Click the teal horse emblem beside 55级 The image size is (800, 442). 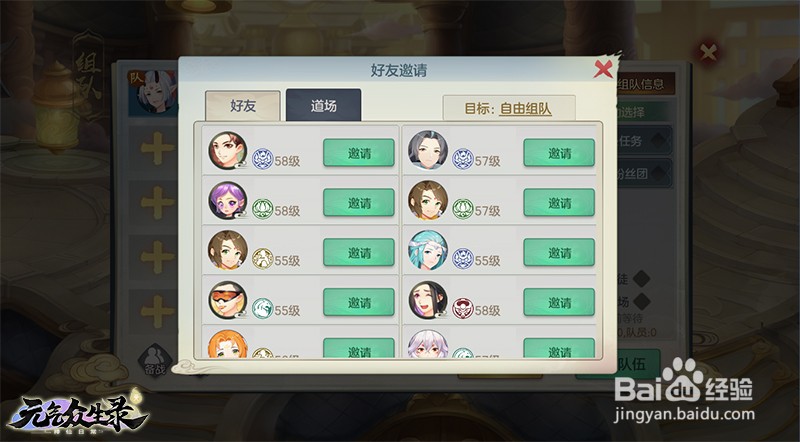coord(263,309)
